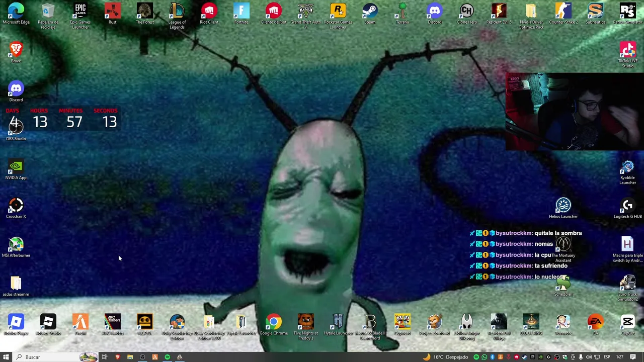Screen dimensions: 644x362
Task: Select Google Chrome desktop shortcut
Action: click(x=273, y=324)
